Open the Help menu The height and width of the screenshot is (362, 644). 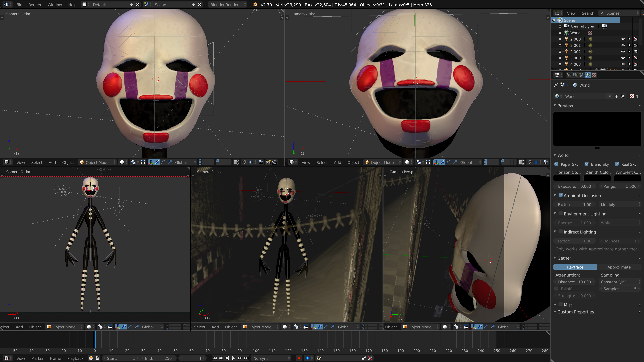(72, 5)
